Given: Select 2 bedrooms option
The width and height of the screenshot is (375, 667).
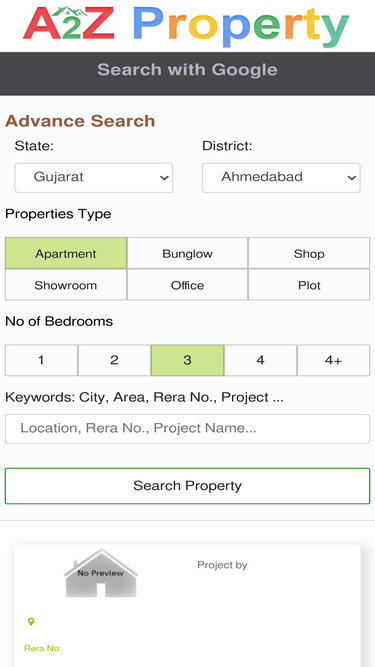Looking at the screenshot, I should 114,360.
